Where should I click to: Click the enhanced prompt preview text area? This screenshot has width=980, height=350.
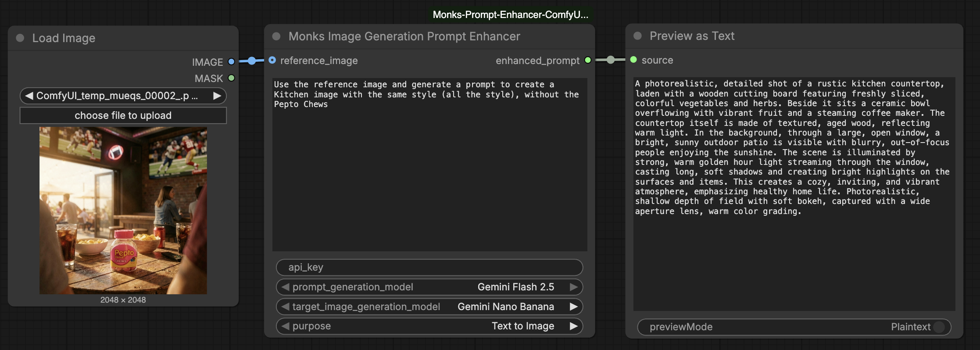[x=794, y=194]
